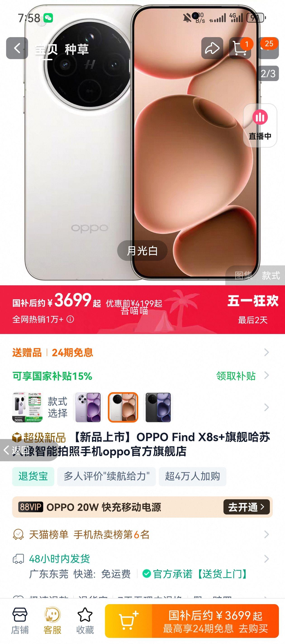Tap the add-to-cart icon button

(x=128, y=621)
